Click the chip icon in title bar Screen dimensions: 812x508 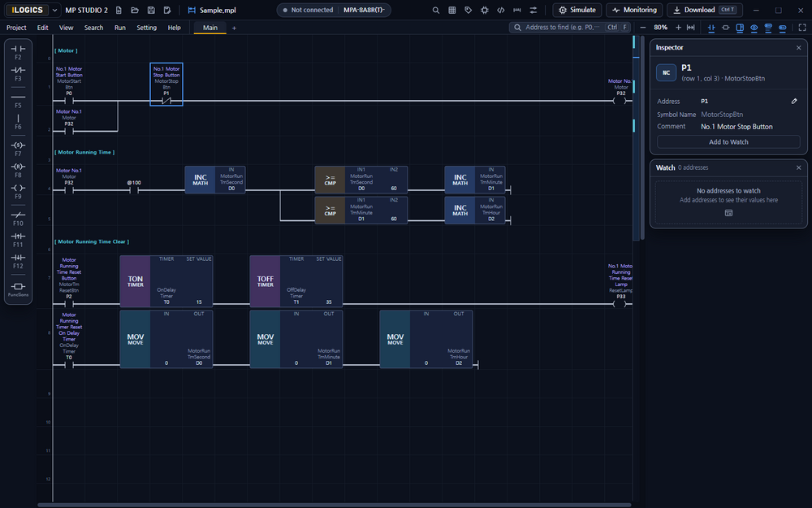[484, 10]
